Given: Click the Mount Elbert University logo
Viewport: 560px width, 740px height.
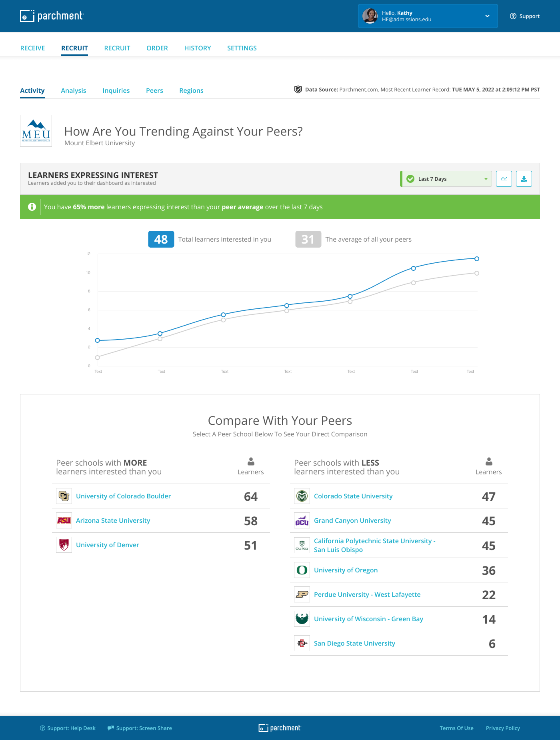Looking at the screenshot, I should click(36, 131).
